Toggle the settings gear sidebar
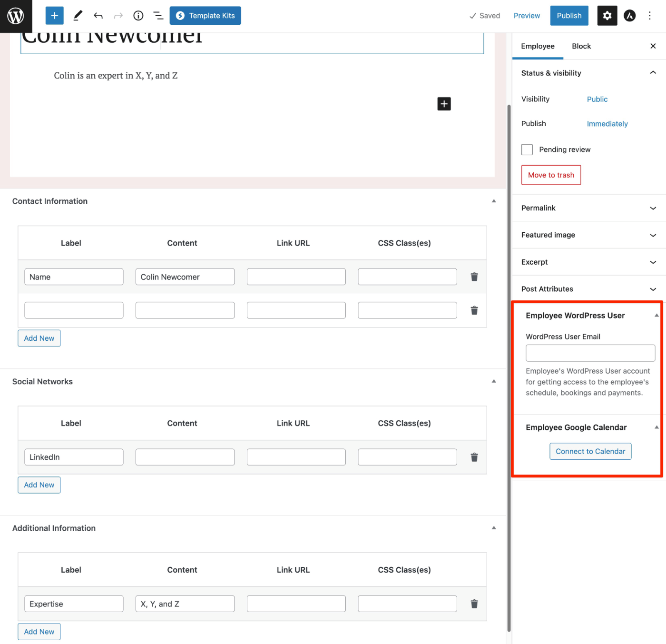Screen dimensions: 666x644 [607, 16]
